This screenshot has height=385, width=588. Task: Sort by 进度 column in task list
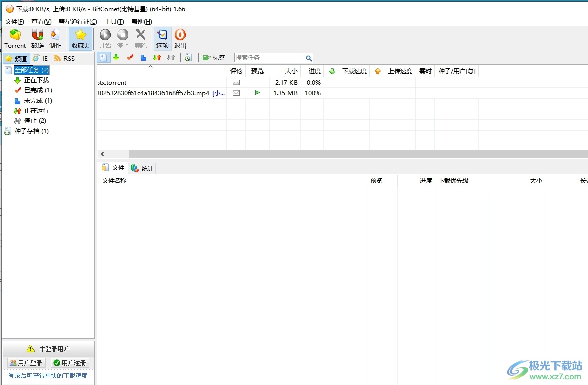pos(312,71)
